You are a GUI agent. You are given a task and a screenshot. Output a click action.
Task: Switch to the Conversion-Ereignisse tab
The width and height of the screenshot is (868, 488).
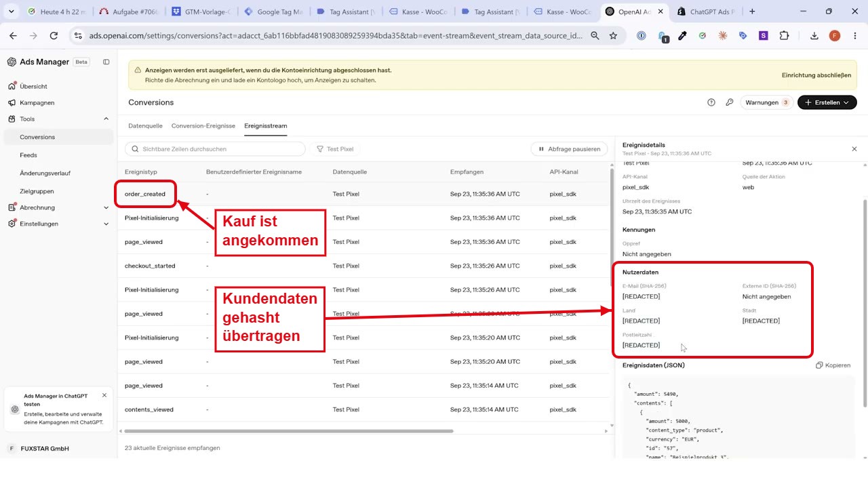(x=203, y=126)
